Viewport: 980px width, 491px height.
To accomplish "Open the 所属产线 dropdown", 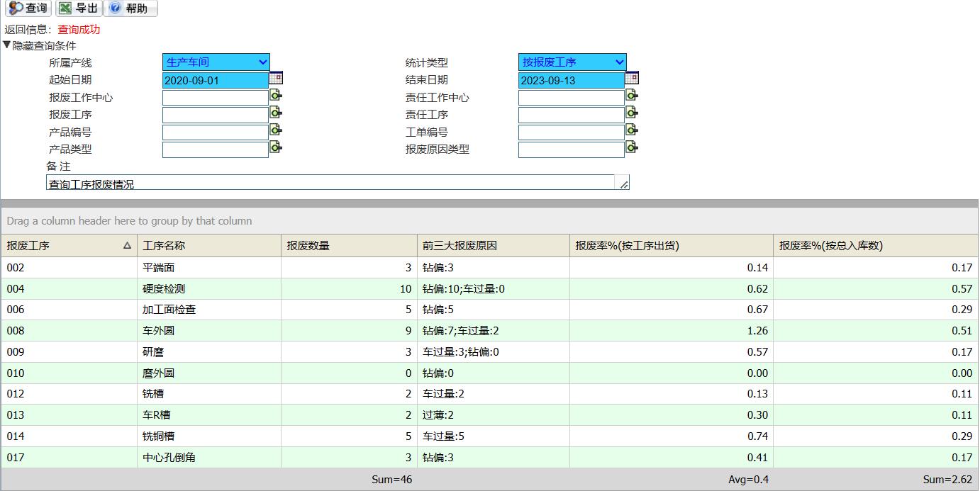I will pyautogui.click(x=216, y=62).
